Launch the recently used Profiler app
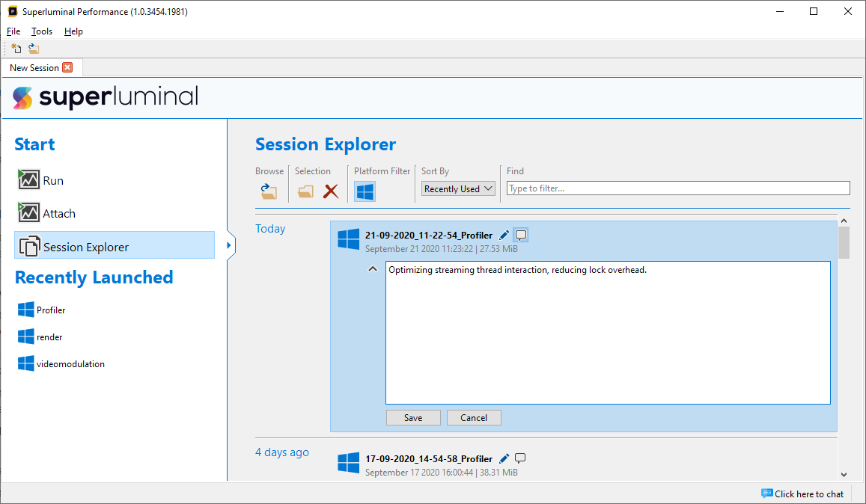This screenshot has width=866, height=504. click(41, 310)
